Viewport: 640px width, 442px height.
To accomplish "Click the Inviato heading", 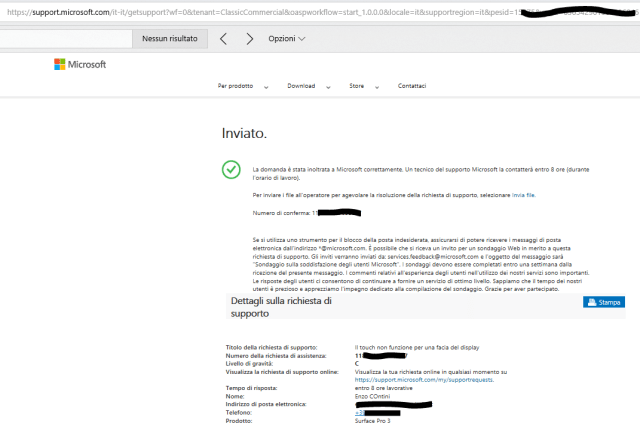I will pyautogui.click(x=245, y=132).
